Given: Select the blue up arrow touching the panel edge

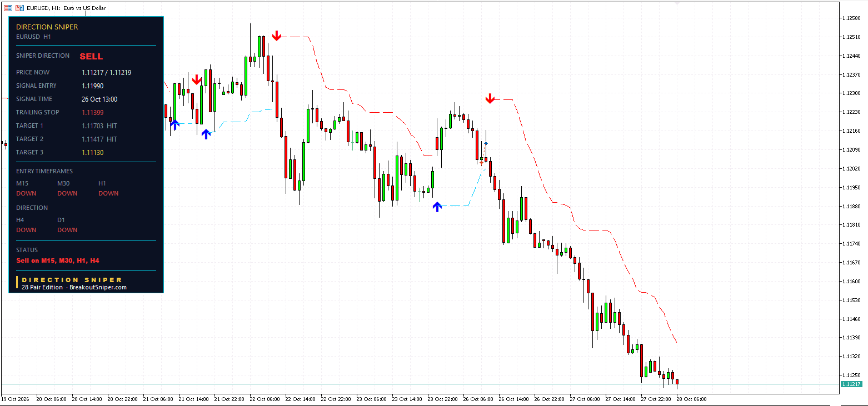Looking at the screenshot, I should [174, 125].
